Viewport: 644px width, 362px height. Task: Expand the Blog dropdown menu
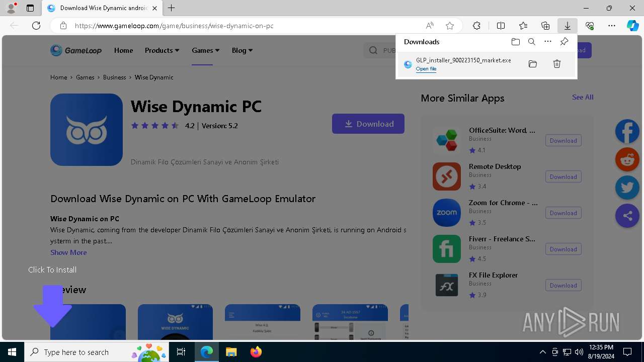click(242, 50)
